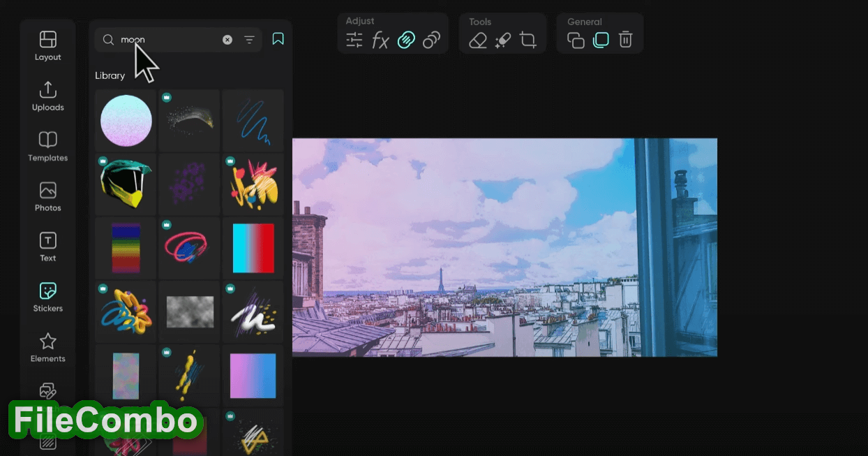
Task: Select the sparkle eraser tool
Action: 502,41
